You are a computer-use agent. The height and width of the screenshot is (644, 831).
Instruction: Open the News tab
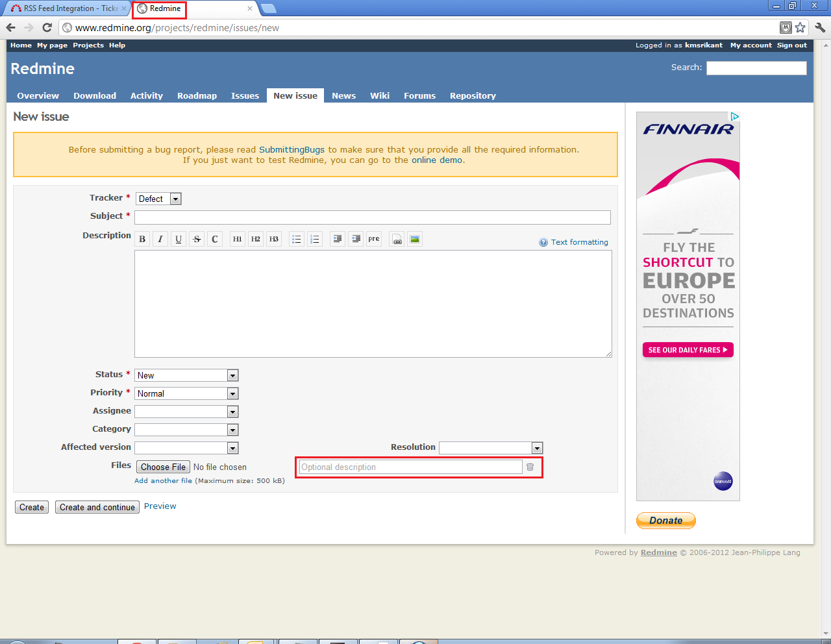[343, 95]
